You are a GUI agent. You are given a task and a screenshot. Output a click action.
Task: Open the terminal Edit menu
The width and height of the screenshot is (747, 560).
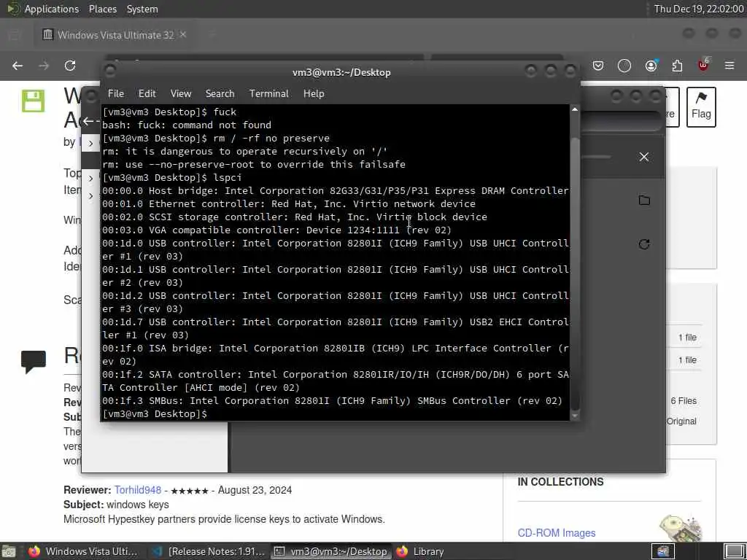tap(147, 94)
